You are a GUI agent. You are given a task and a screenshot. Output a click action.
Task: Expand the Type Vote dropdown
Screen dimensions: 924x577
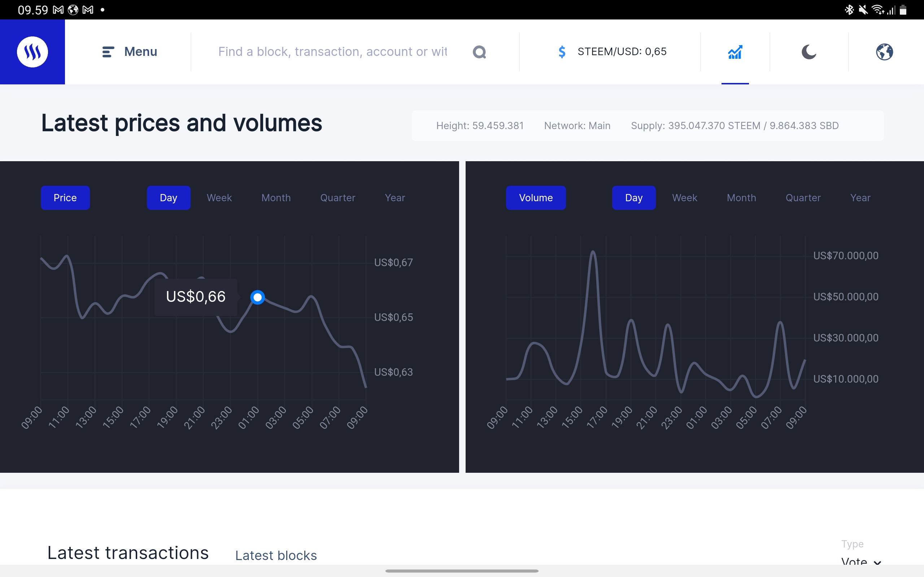(x=861, y=562)
